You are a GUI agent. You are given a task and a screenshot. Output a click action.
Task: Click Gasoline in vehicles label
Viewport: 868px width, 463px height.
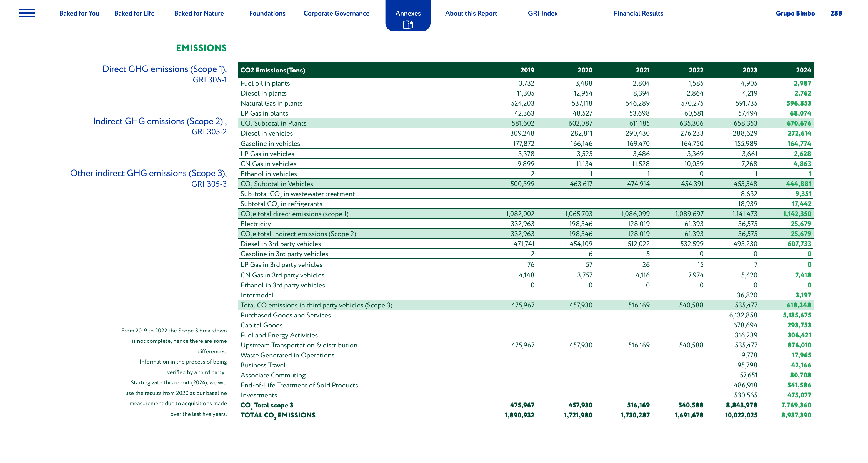(270, 144)
